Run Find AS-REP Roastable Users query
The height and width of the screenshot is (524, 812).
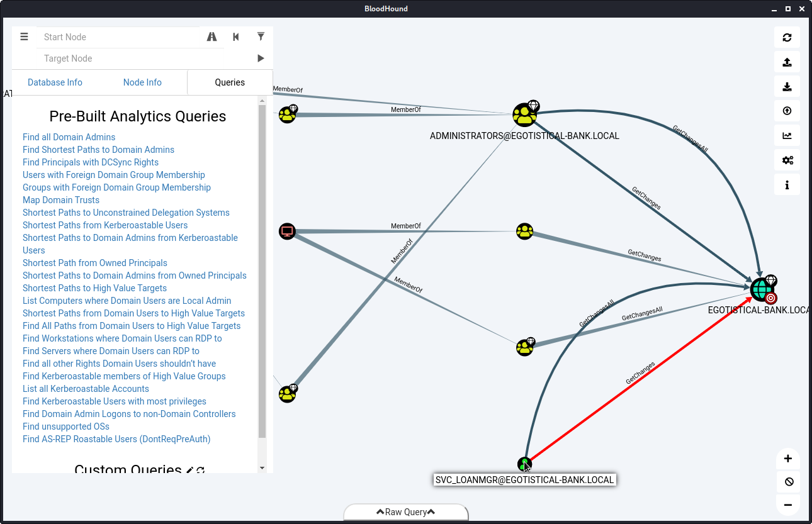pyautogui.click(x=116, y=439)
